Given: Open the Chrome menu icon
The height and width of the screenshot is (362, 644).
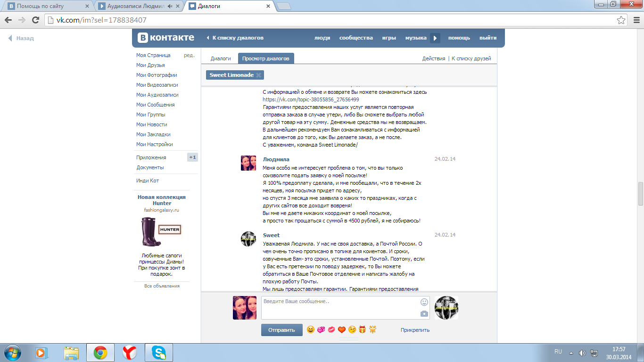Looking at the screenshot, I should [635, 20].
